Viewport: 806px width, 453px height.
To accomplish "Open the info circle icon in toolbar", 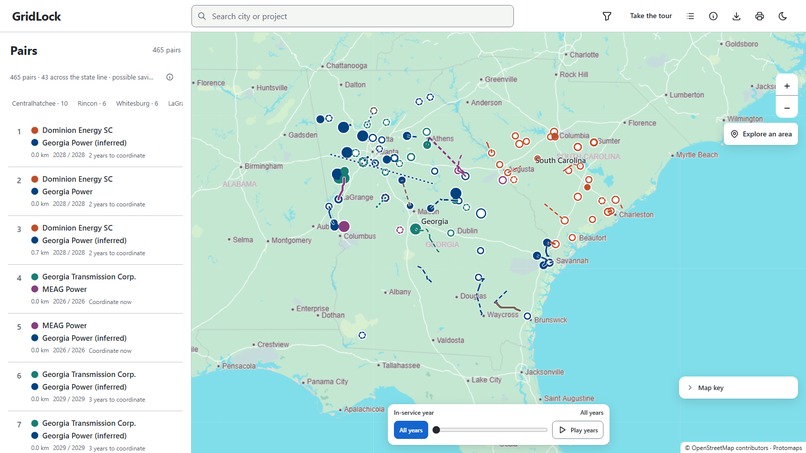I will point(713,16).
